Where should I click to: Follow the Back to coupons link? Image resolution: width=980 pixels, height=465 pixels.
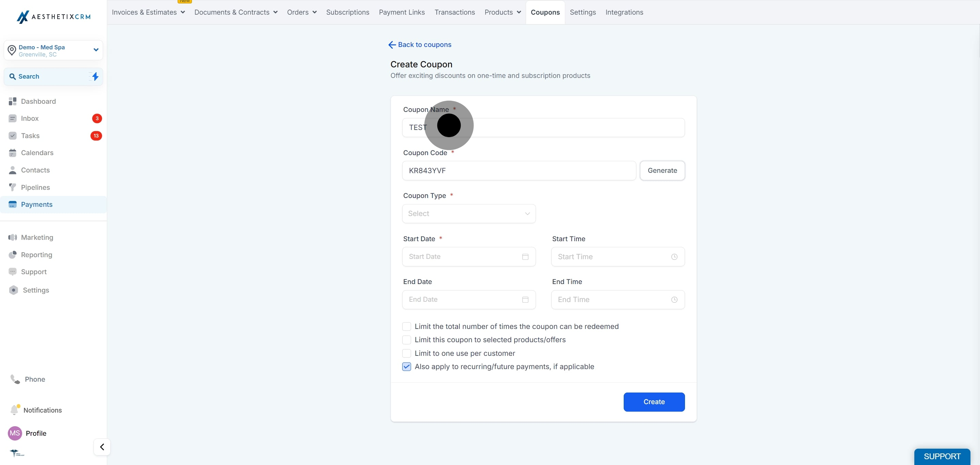pyautogui.click(x=425, y=45)
